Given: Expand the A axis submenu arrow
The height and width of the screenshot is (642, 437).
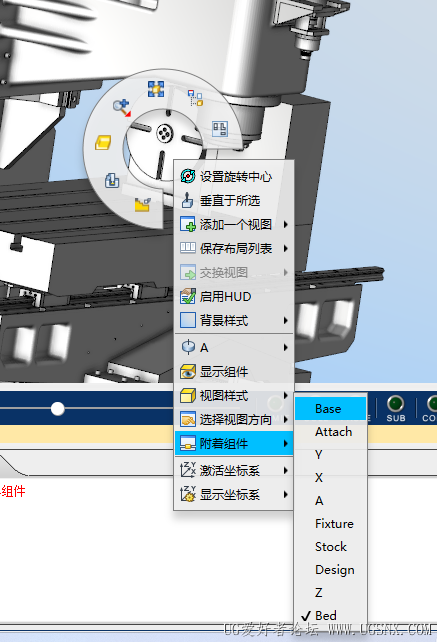Looking at the screenshot, I should 285,348.
